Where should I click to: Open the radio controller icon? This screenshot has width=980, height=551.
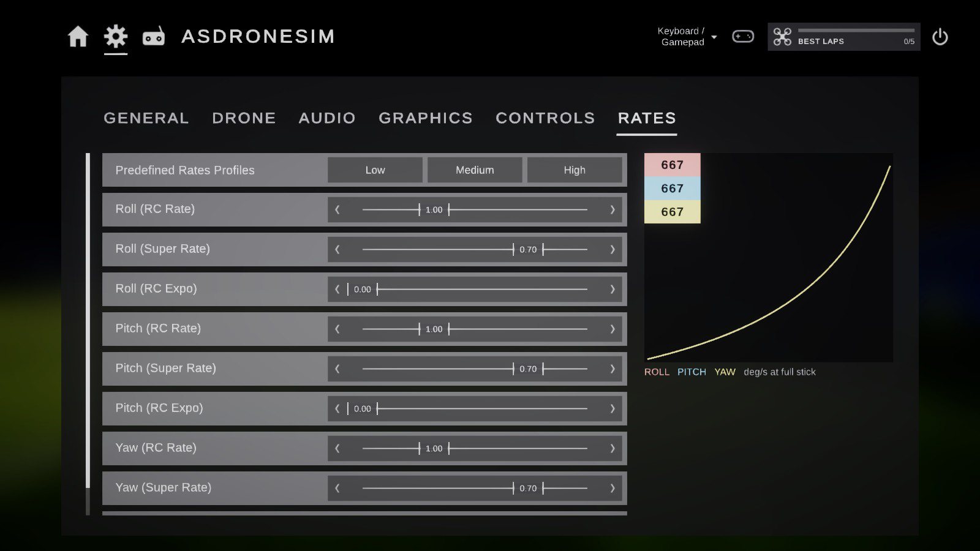(153, 37)
